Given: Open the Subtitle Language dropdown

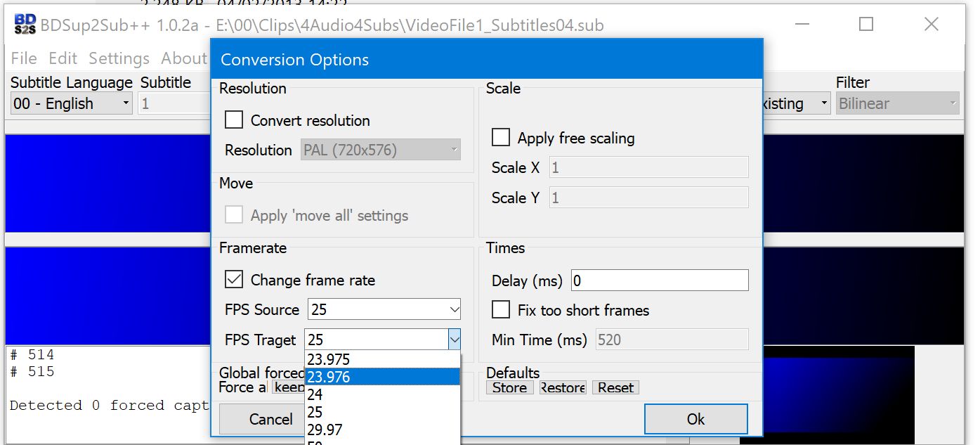Looking at the screenshot, I should pos(72,104).
